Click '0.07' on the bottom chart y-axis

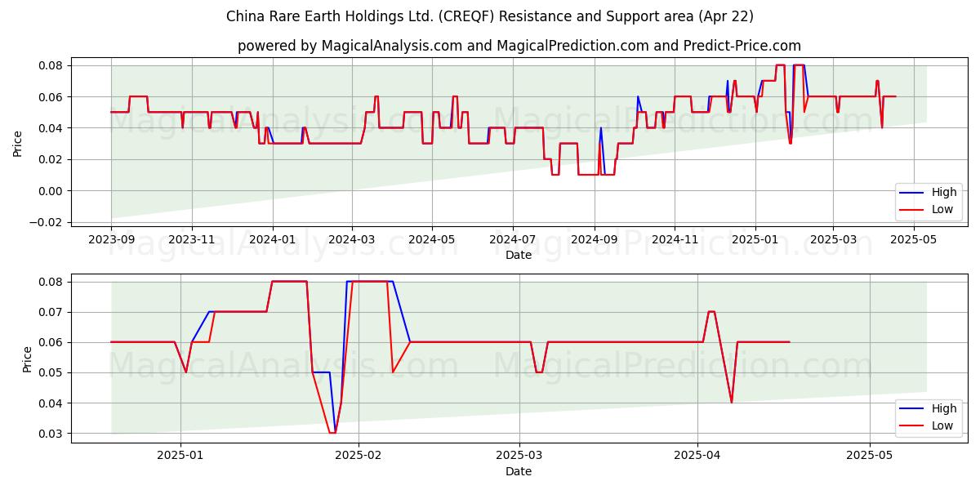tap(52, 312)
